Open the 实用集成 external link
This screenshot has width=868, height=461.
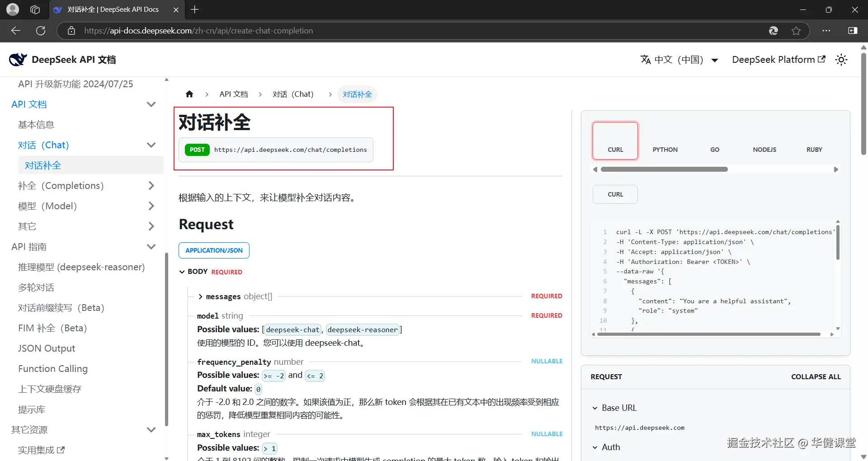(41, 450)
